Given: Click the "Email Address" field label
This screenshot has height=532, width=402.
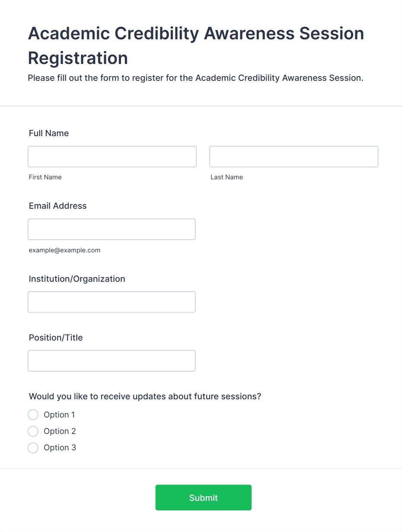Looking at the screenshot, I should (58, 206).
